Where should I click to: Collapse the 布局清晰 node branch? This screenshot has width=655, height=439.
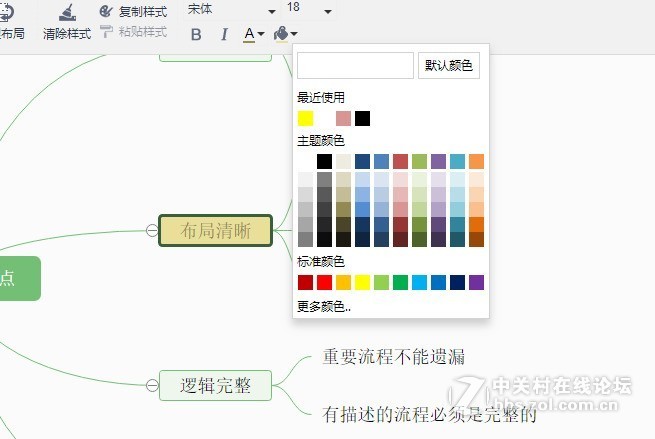[152, 230]
